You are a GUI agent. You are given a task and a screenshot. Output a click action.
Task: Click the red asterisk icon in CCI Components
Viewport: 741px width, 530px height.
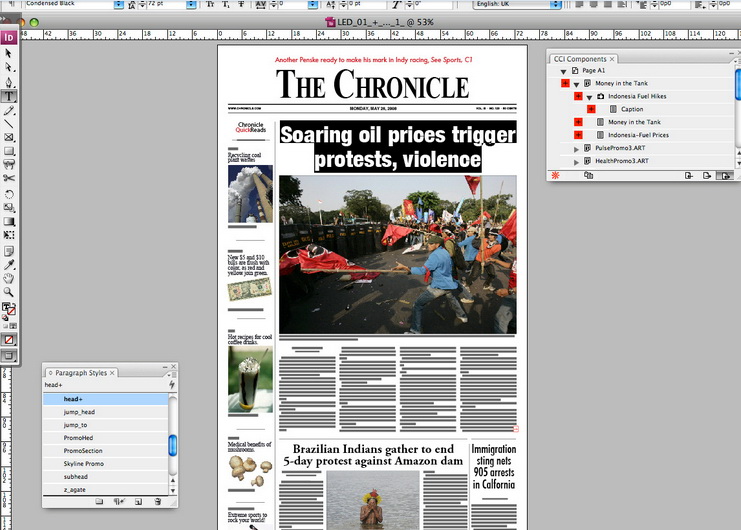point(555,175)
